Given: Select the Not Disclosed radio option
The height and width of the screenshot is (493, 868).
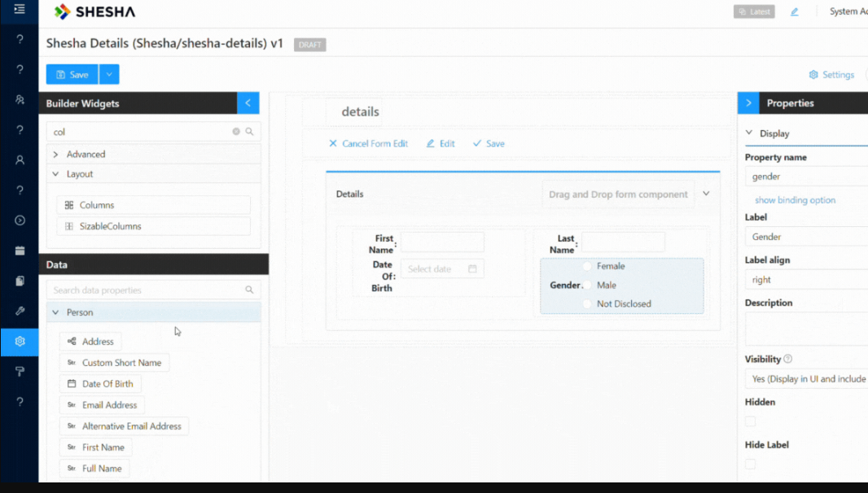Looking at the screenshot, I should tap(587, 303).
